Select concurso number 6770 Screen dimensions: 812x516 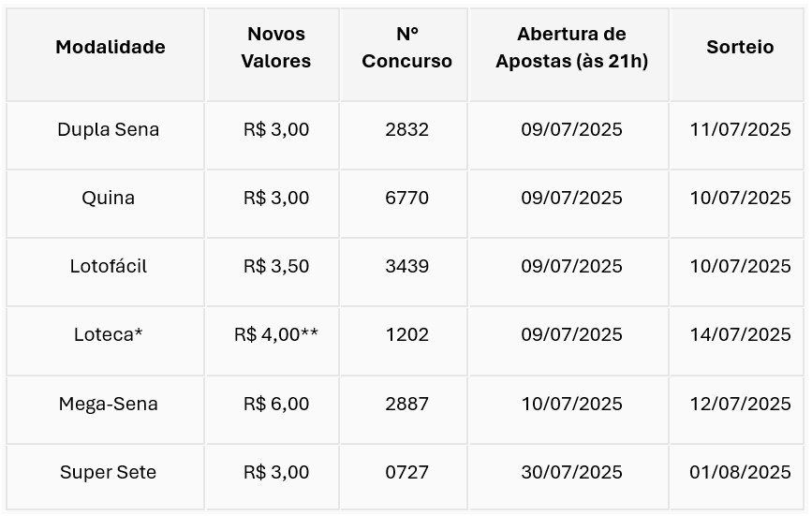(407, 198)
